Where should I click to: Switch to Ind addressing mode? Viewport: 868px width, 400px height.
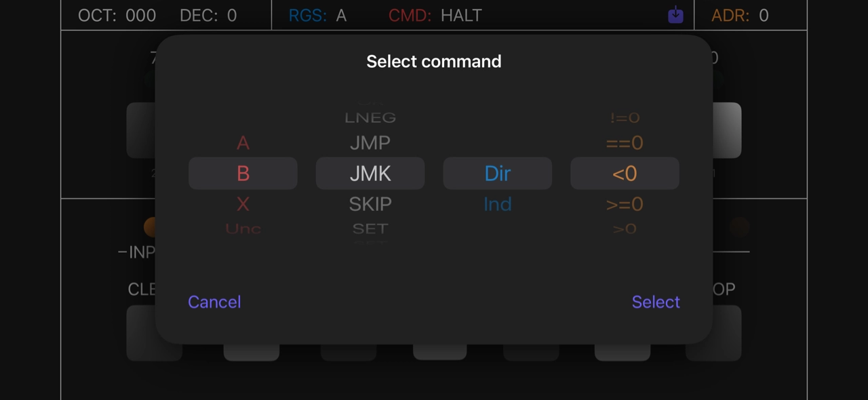click(x=497, y=204)
